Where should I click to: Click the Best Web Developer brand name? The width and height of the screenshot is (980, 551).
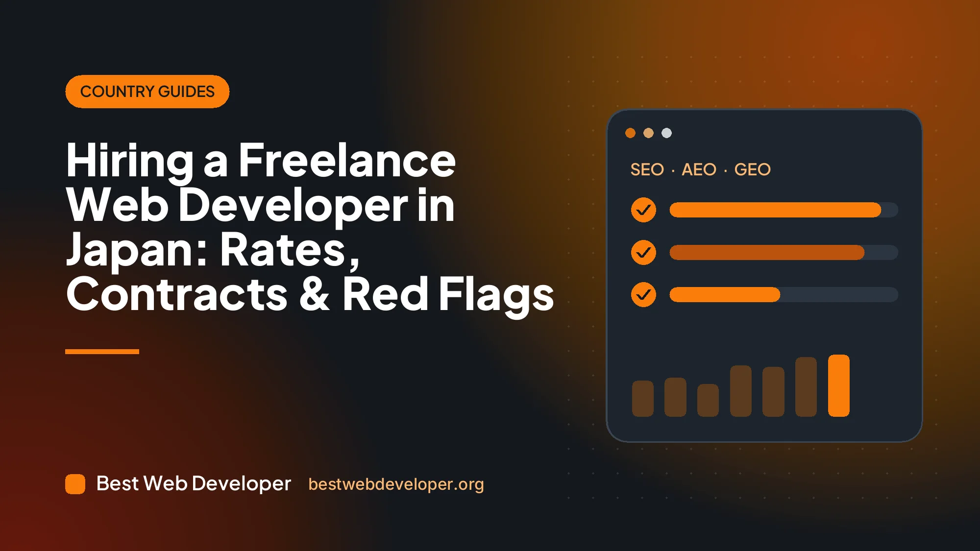pyautogui.click(x=194, y=483)
